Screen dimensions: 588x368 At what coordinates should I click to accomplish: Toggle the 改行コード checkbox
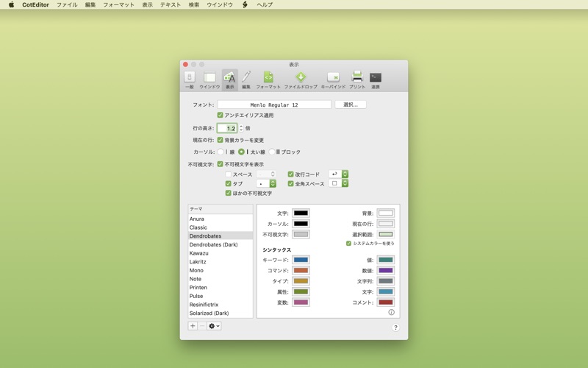[290, 174]
